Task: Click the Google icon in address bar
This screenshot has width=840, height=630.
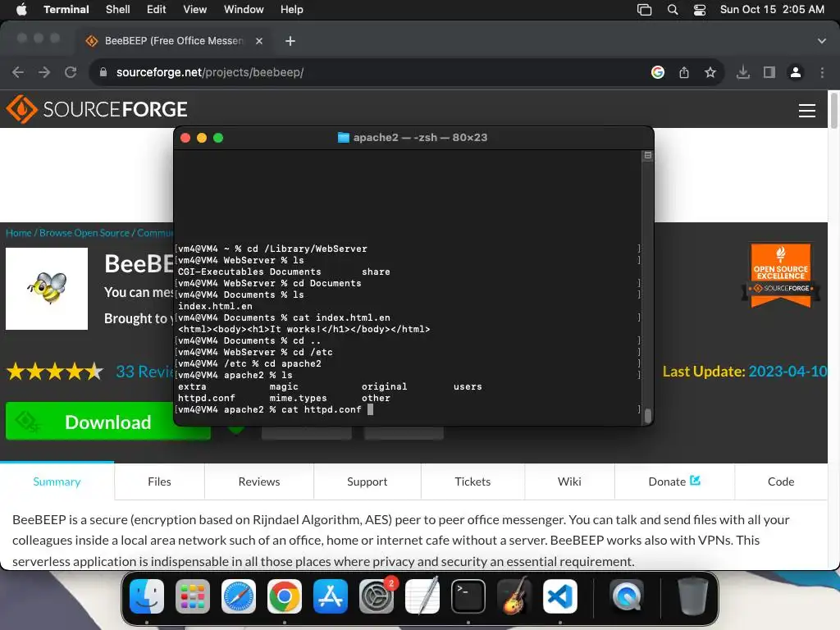Action: coord(658,72)
